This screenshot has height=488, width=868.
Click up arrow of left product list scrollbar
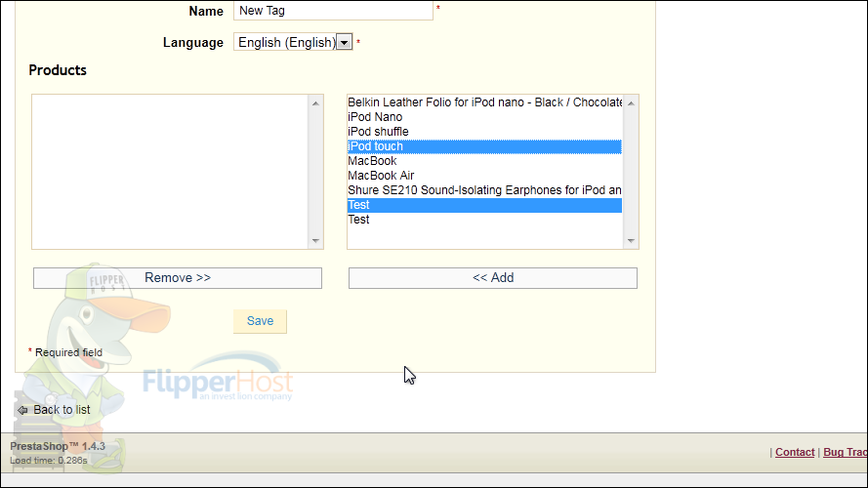click(x=315, y=103)
